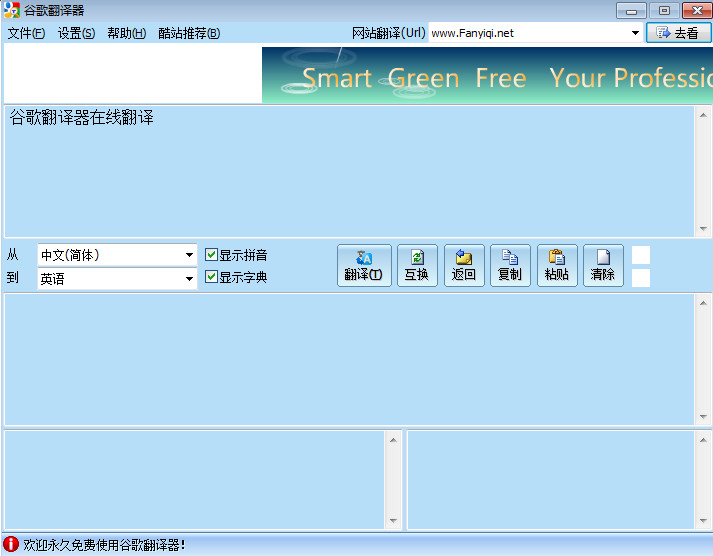713x556 pixels.
Task: Click the source text box scroll down arrow
Action: pyautogui.click(x=703, y=229)
